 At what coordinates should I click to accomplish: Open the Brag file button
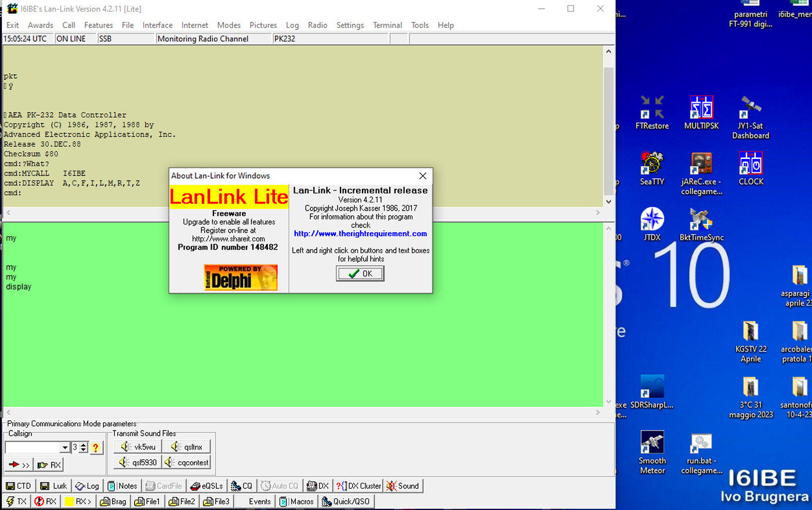[113, 501]
